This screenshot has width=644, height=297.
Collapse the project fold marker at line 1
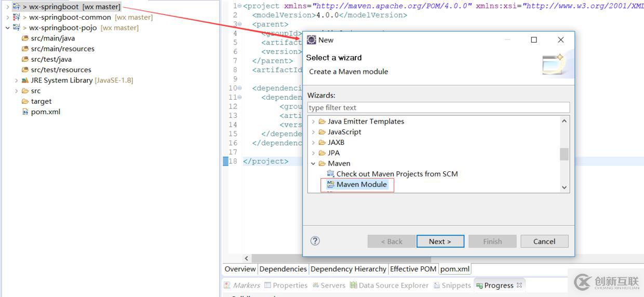[239, 6]
